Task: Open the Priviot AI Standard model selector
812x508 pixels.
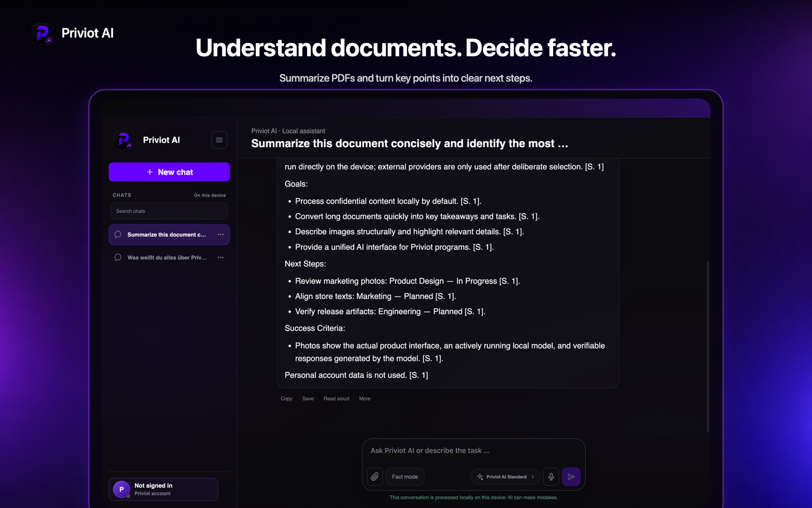Action: [505, 477]
